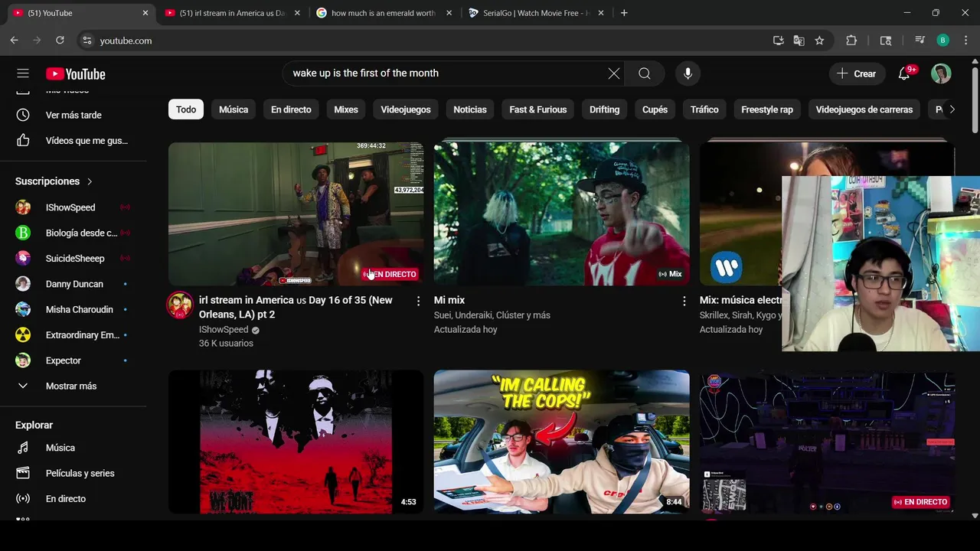
Task: Click the En directo broadcast icon
Action: pyautogui.click(x=23, y=499)
